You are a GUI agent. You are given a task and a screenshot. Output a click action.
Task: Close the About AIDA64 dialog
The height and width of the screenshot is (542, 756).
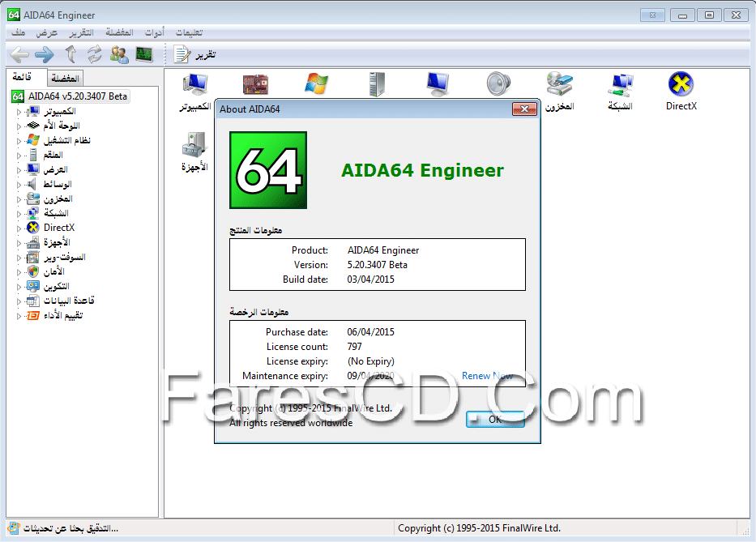524,109
